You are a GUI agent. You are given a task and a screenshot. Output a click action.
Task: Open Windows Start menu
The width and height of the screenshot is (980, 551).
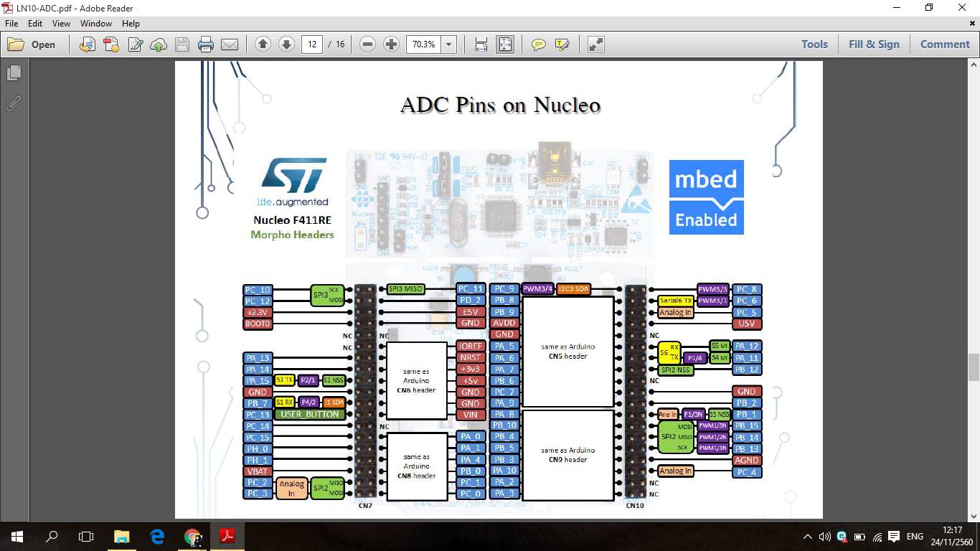point(17,537)
